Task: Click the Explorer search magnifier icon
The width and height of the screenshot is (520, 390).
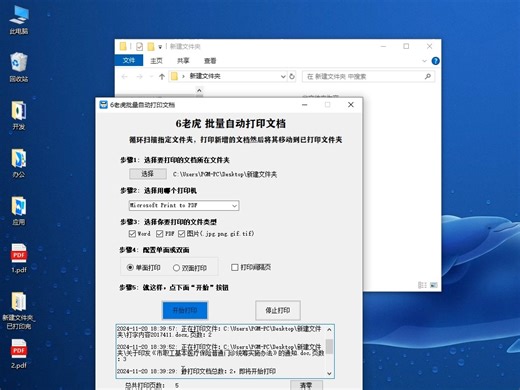Action: pos(428,76)
